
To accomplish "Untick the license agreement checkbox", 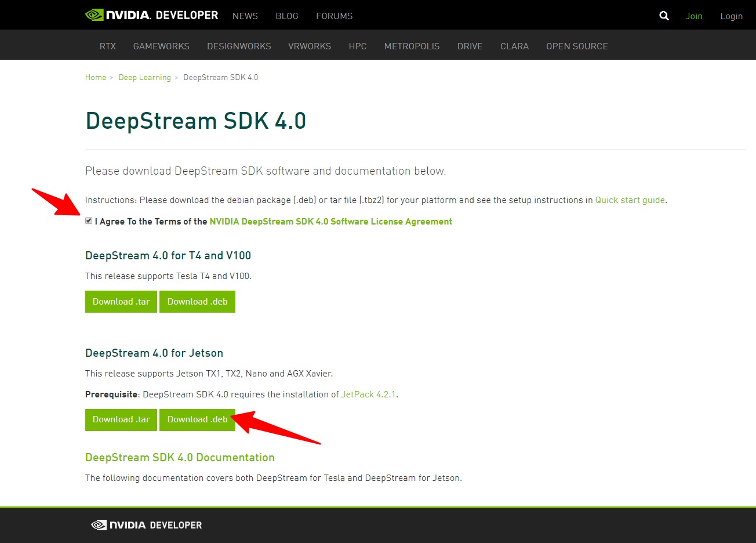I will point(89,220).
